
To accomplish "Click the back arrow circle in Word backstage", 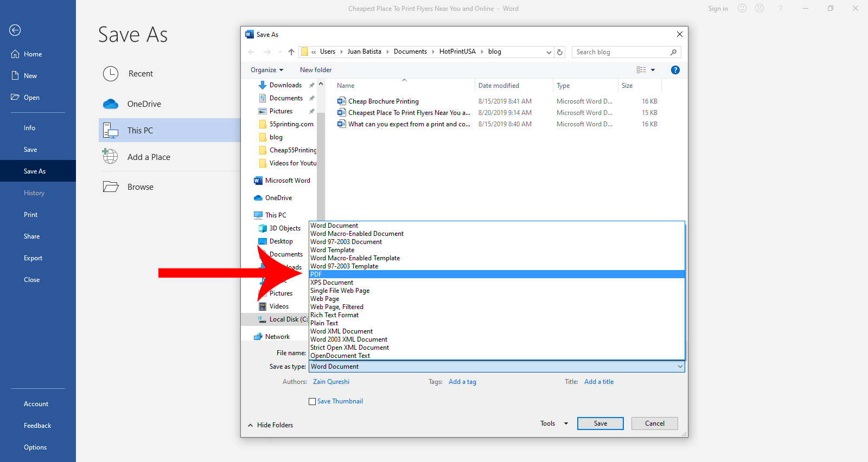I will (x=15, y=30).
